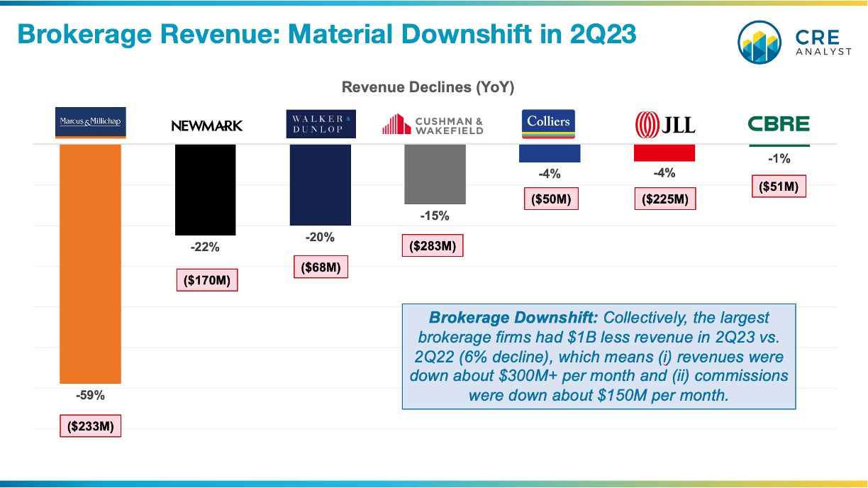The height and width of the screenshot is (488, 868).
Task: Click the Cushman & Wakefield logo
Action: click(x=433, y=126)
